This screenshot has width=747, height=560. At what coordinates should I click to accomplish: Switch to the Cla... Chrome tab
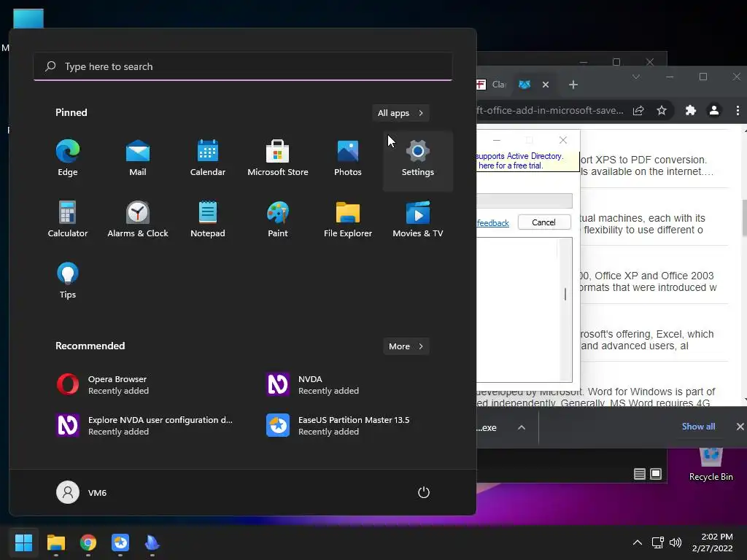click(x=492, y=85)
